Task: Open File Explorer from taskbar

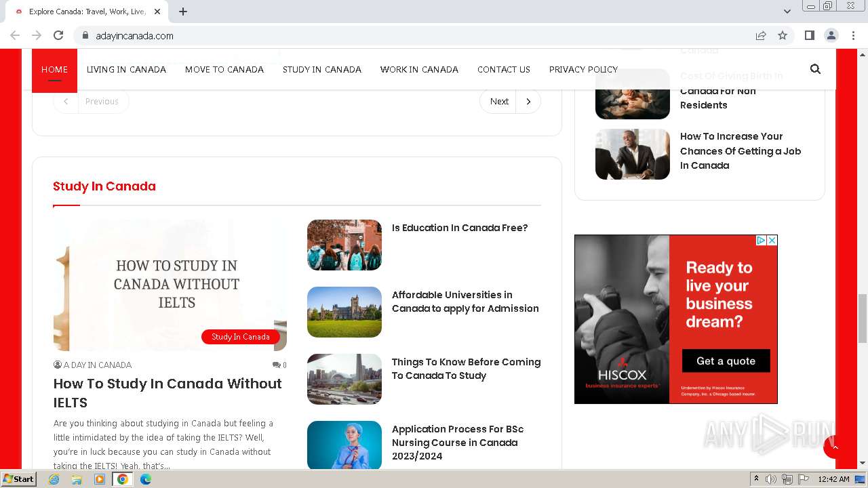Action: [77, 479]
